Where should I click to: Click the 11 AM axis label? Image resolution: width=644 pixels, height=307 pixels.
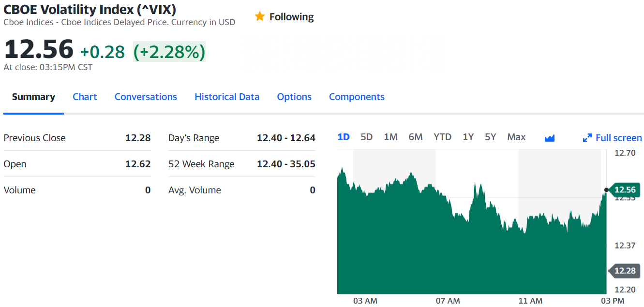[x=530, y=301]
